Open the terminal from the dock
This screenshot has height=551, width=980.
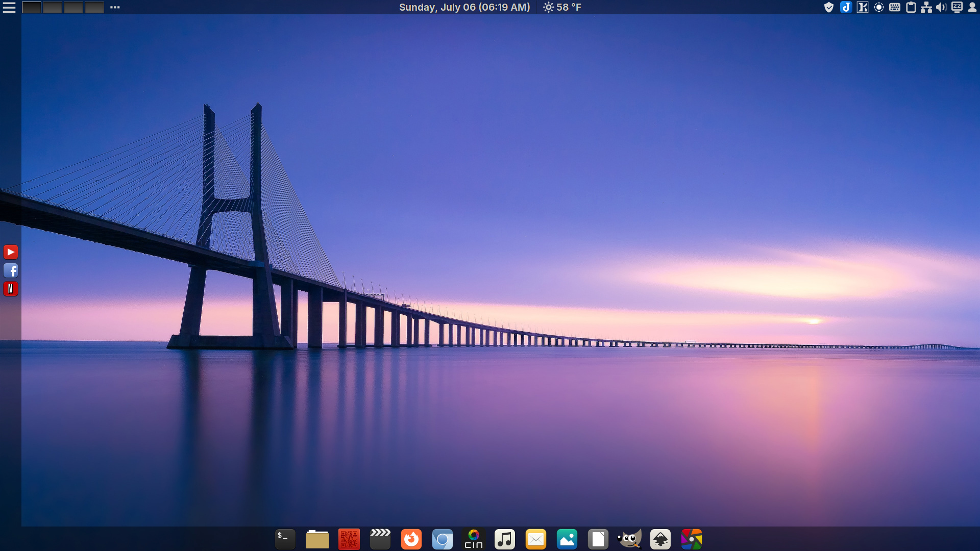285,539
